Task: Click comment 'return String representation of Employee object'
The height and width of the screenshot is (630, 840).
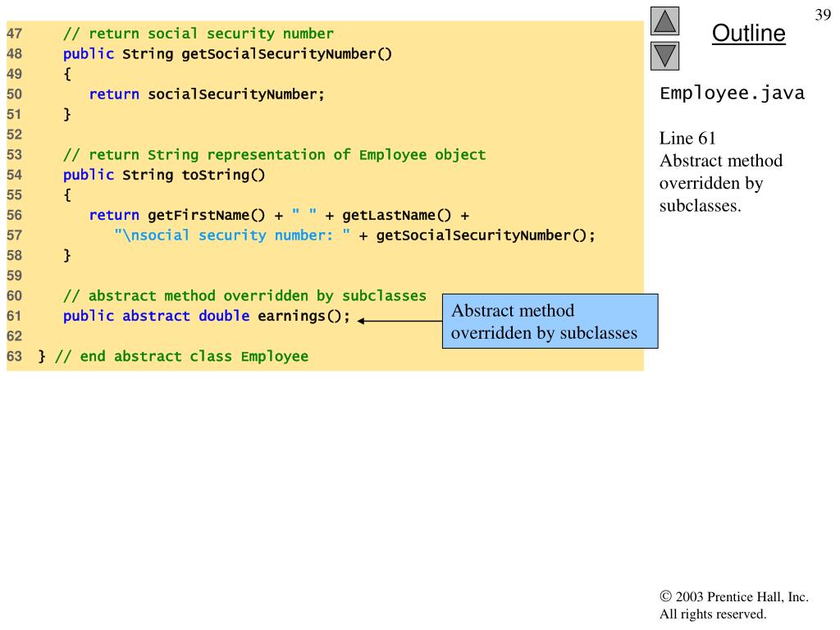Action: tap(274, 155)
